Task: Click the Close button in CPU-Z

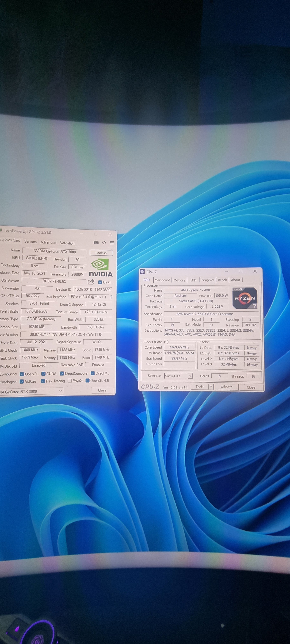Action: click(x=251, y=387)
